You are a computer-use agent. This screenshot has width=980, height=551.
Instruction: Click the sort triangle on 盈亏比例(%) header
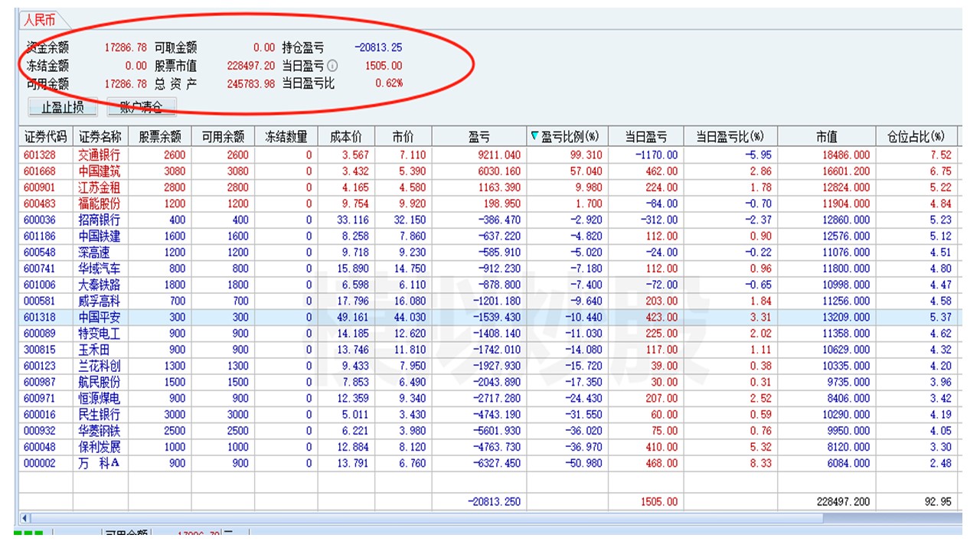click(x=534, y=137)
